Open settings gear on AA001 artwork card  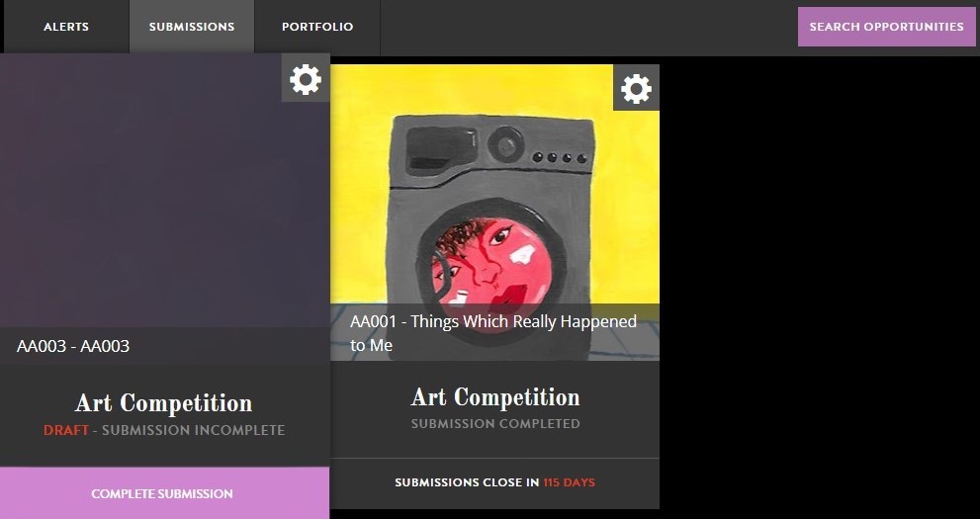click(636, 88)
